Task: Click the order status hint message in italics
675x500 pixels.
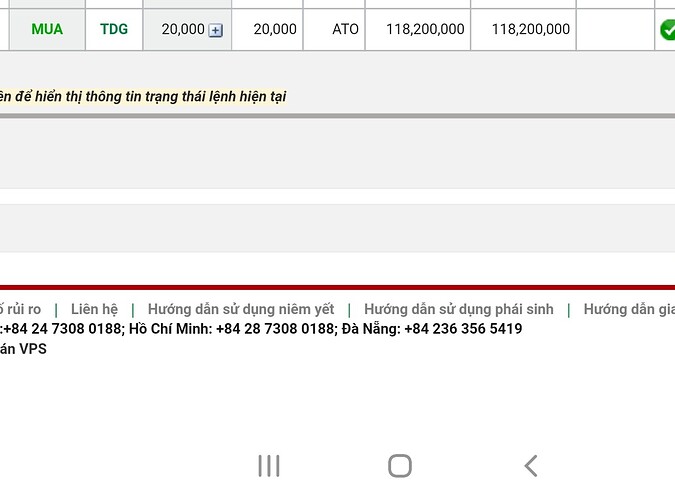Action: tap(143, 96)
